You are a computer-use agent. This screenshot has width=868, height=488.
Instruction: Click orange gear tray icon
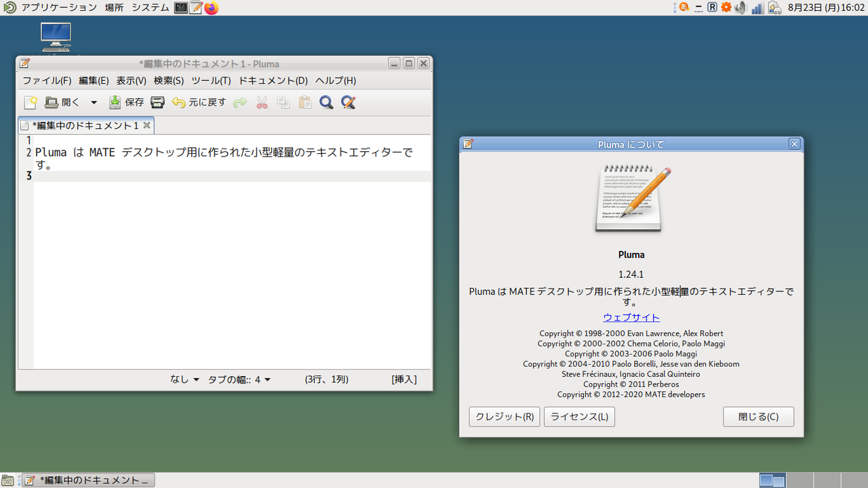pyautogui.click(x=726, y=7)
